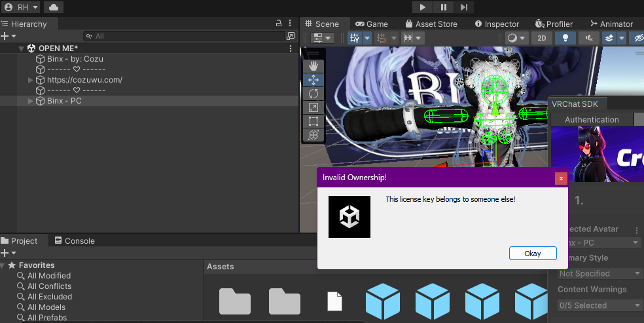Switch to the Scene tab
The height and width of the screenshot is (323, 644).
tap(322, 24)
